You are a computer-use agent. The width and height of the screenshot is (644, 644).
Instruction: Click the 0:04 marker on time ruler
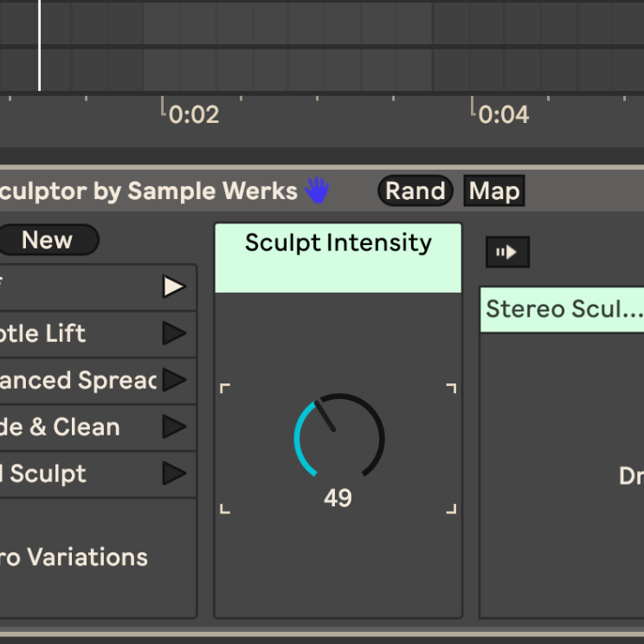coord(504,114)
